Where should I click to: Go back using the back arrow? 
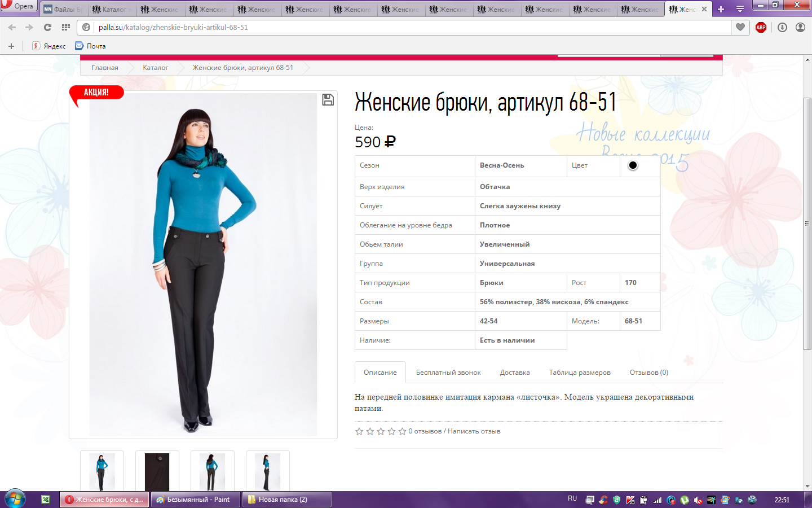click(x=12, y=27)
